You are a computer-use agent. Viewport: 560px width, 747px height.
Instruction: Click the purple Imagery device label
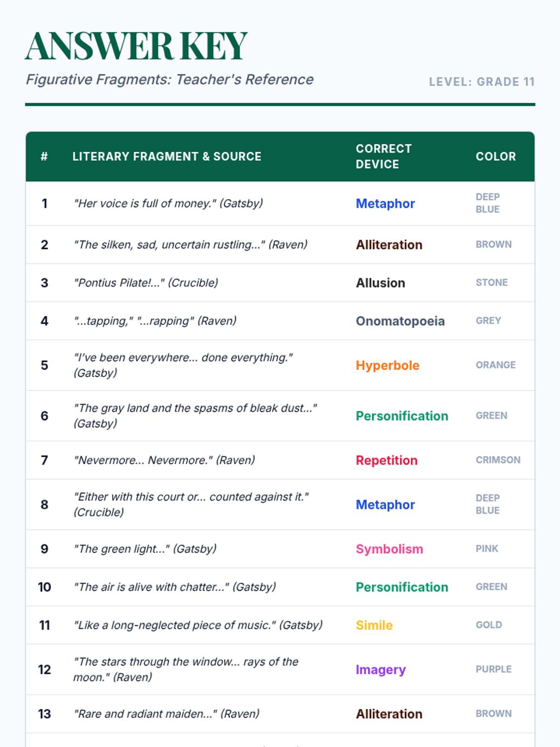point(380,669)
